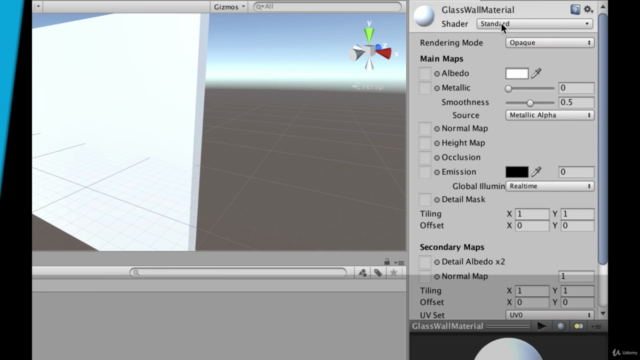Image resolution: width=640 pixels, height=360 pixels.
Task: Select Albedo texture slot box
Action: pos(425,73)
